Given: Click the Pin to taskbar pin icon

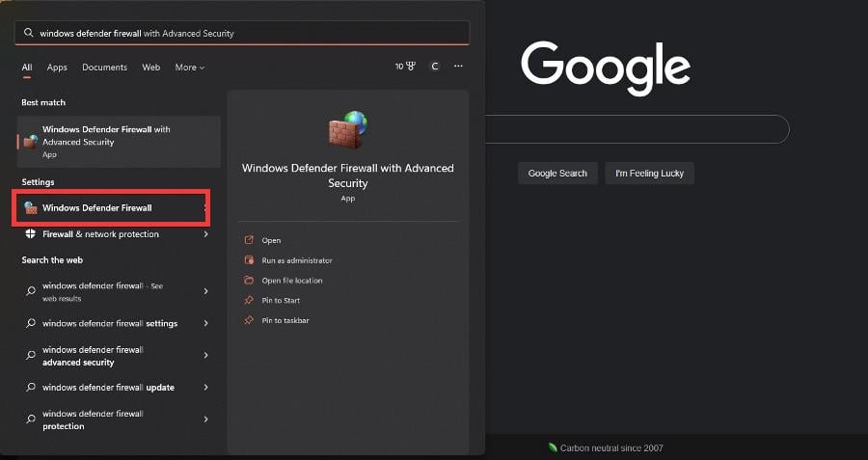Looking at the screenshot, I should 249,320.
